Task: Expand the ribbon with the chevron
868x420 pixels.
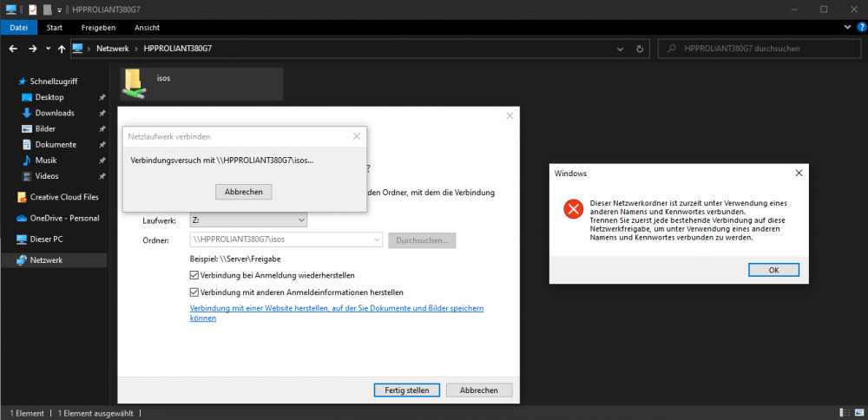Action: click(x=847, y=27)
